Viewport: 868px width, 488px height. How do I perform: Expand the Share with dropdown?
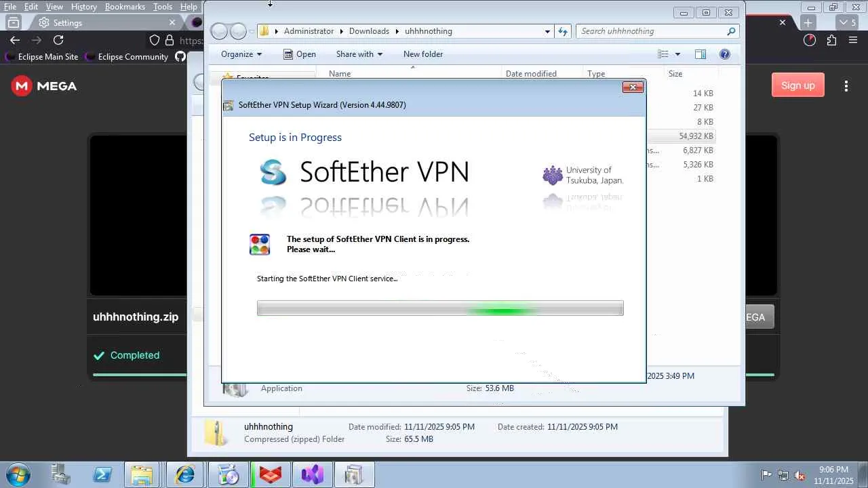pyautogui.click(x=359, y=54)
